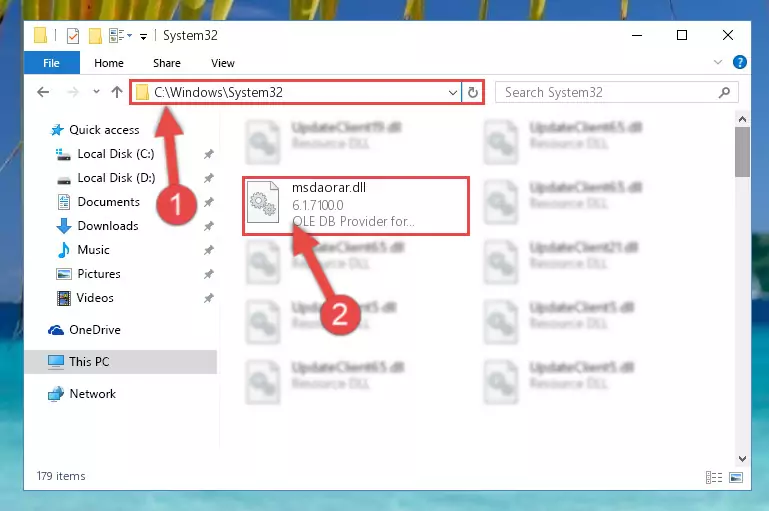769x511 pixels.
Task: Click the Properties checkmark icon in title bar
Action: pyautogui.click(x=73, y=36)
